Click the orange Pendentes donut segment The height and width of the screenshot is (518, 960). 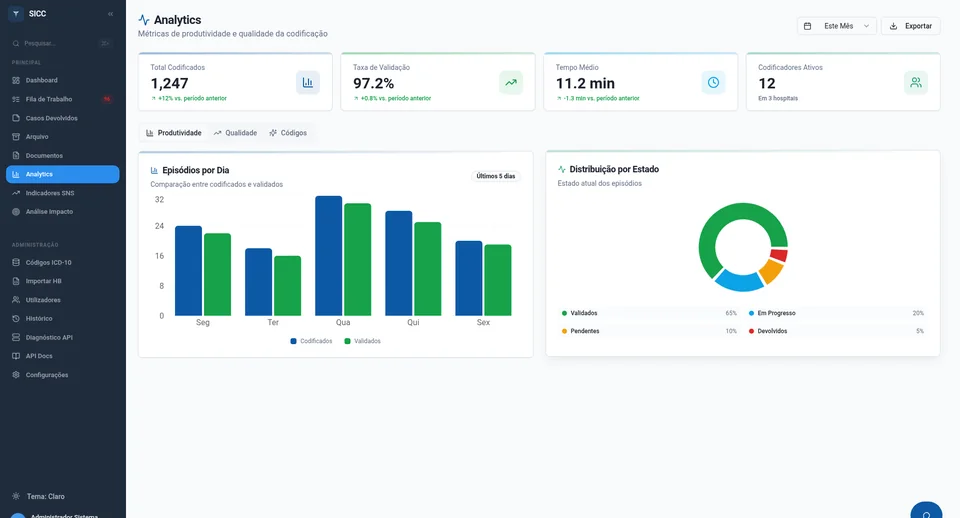pos(771,271)
